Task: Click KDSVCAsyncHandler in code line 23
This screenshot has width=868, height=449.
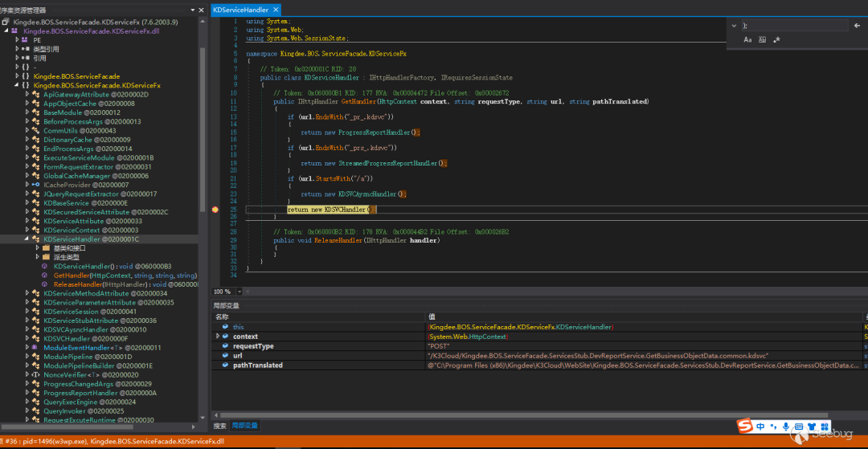Action: click(367, 194)
